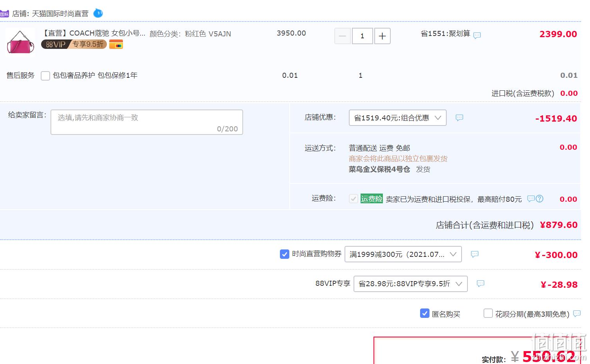Click the question mark help icon for 运费险
Viewport: 590px width, 364px height.
click(x=539, y=199)
